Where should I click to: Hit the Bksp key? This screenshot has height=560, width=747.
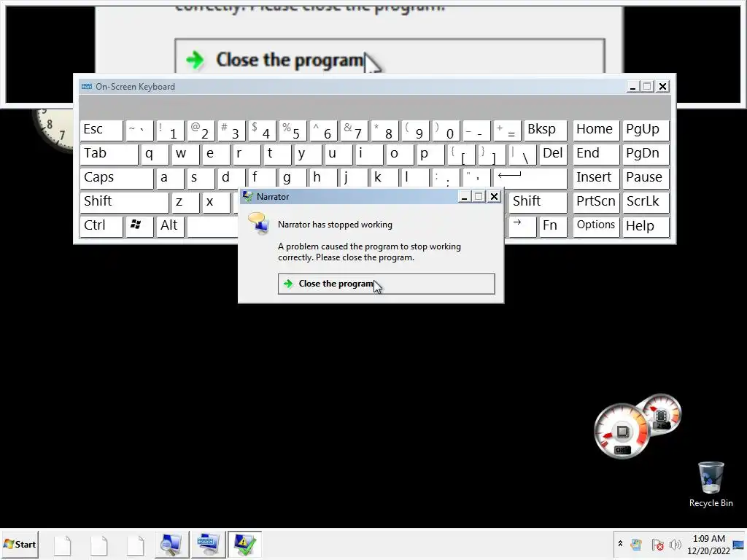(x=546, y=130)
